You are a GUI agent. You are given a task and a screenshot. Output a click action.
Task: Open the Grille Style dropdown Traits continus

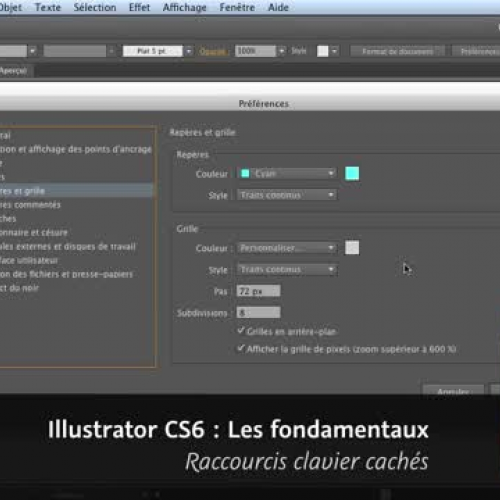coord(287,269)
